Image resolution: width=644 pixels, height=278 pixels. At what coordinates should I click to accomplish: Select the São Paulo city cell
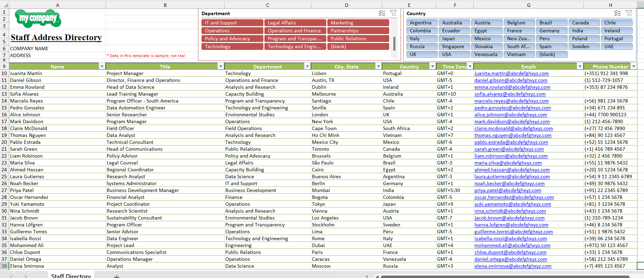point(346,163)
